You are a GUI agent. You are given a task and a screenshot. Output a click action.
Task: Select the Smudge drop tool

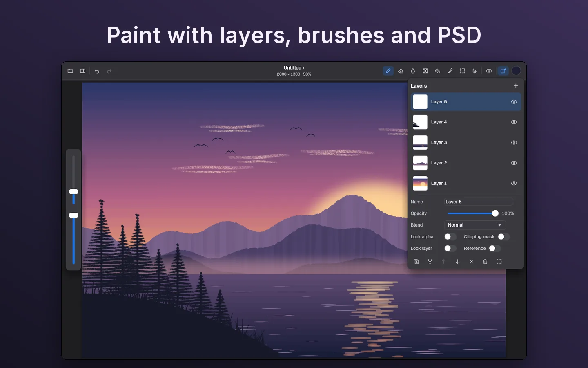pos(413,71)
